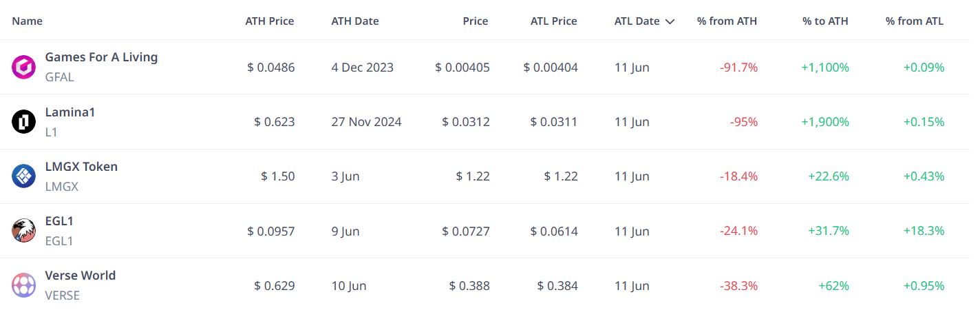
Task: Click the GFAL ticker symbol
Action: point(59,77)
